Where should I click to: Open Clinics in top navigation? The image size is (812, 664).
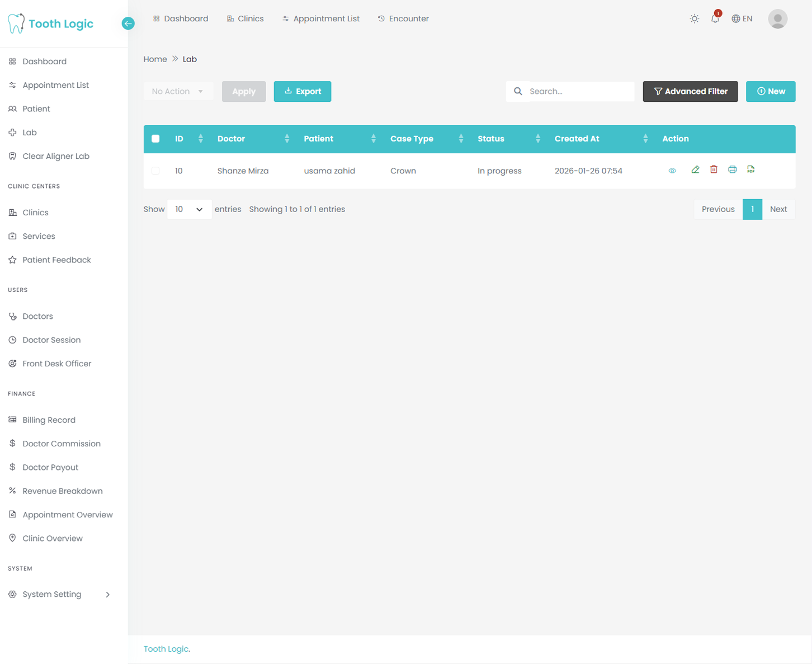[245, 18]
